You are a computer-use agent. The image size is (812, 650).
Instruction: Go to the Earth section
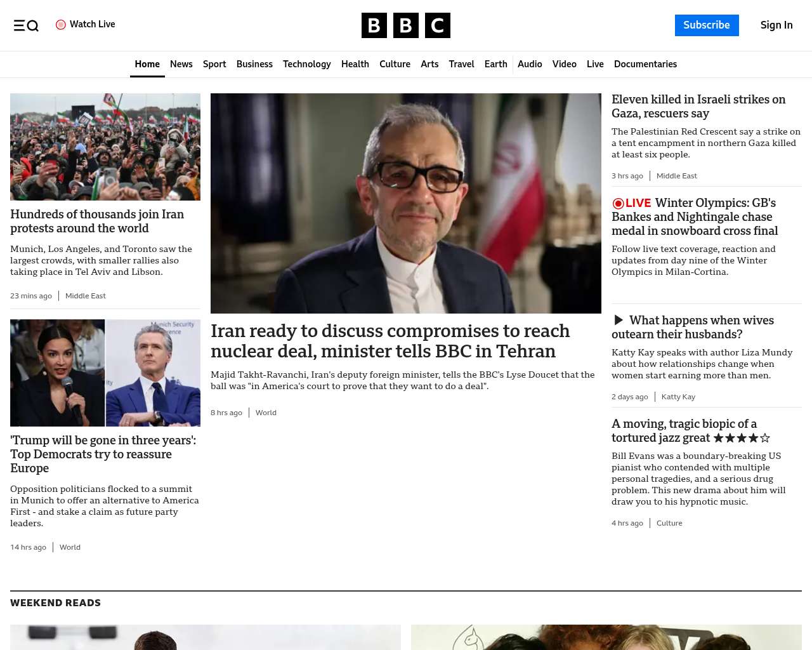(495, 64)
